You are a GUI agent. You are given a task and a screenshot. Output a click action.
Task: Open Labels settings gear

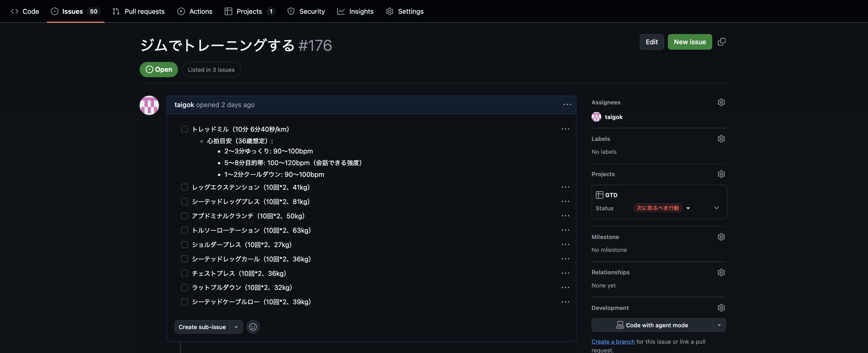(x=721, y=139)
